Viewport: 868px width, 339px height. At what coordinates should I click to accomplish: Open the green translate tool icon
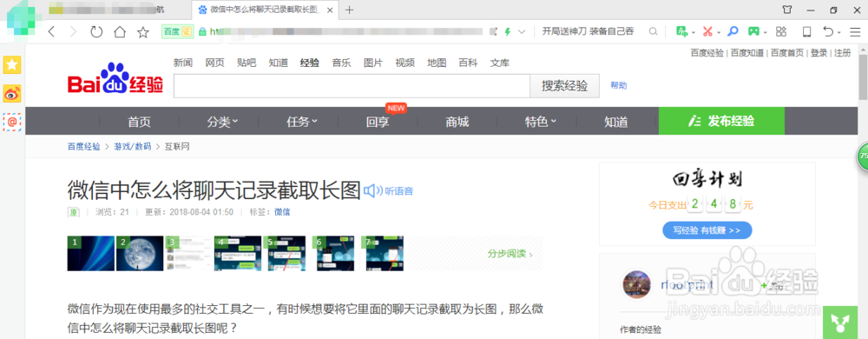(x=682, y=31)
